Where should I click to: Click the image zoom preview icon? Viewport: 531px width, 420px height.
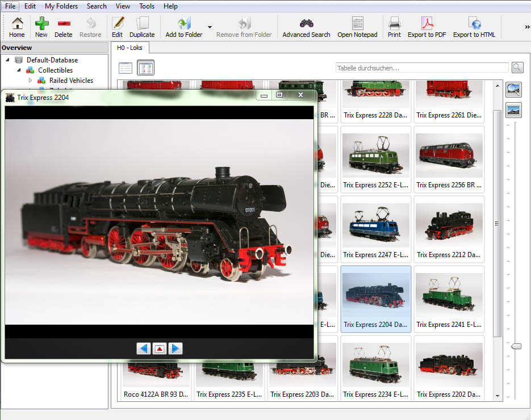point(513,90)
